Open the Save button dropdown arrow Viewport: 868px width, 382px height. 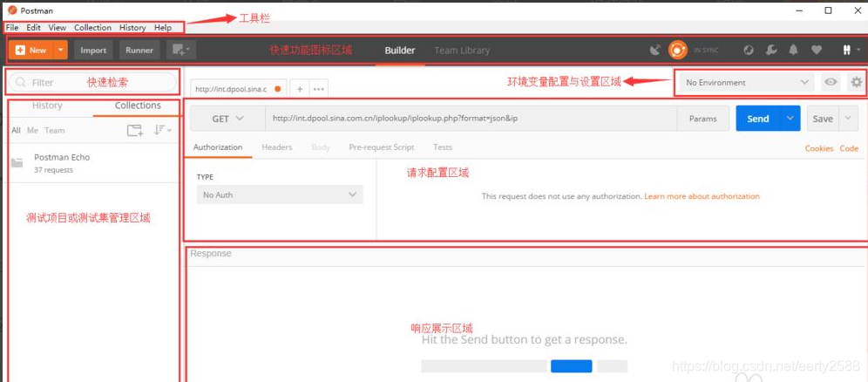(x=848, y=119)
